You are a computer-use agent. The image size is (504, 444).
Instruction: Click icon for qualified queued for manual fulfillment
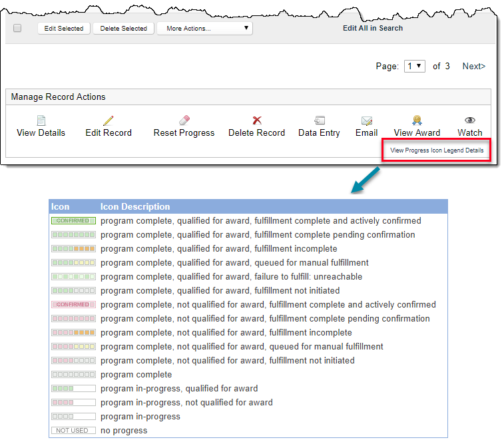tap(74, 263)
